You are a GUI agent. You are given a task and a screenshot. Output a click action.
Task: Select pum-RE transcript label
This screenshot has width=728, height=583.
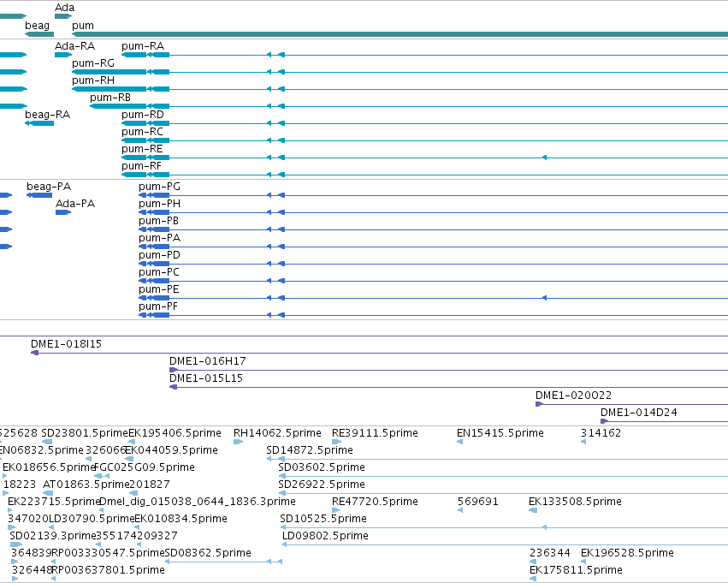(x=142, y=149)
